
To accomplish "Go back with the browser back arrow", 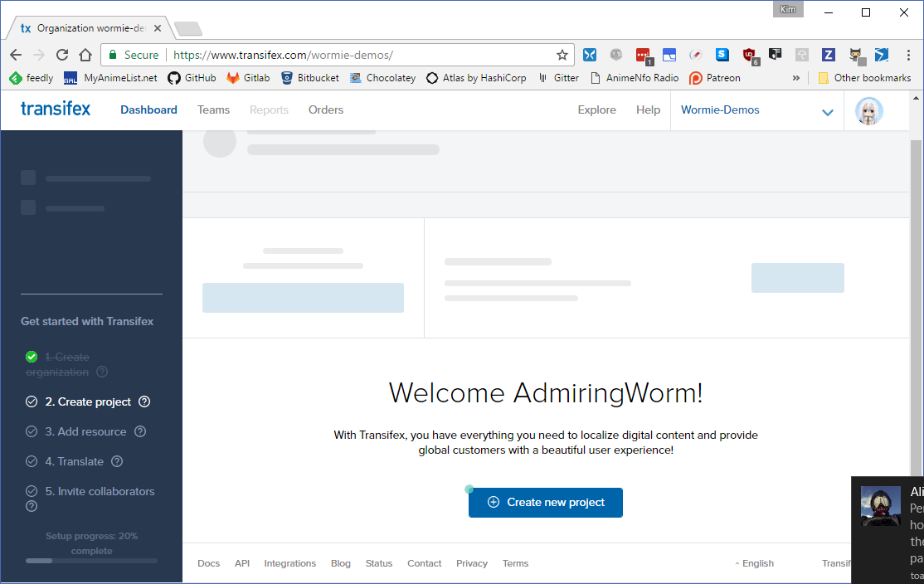I will click(16, 55).
